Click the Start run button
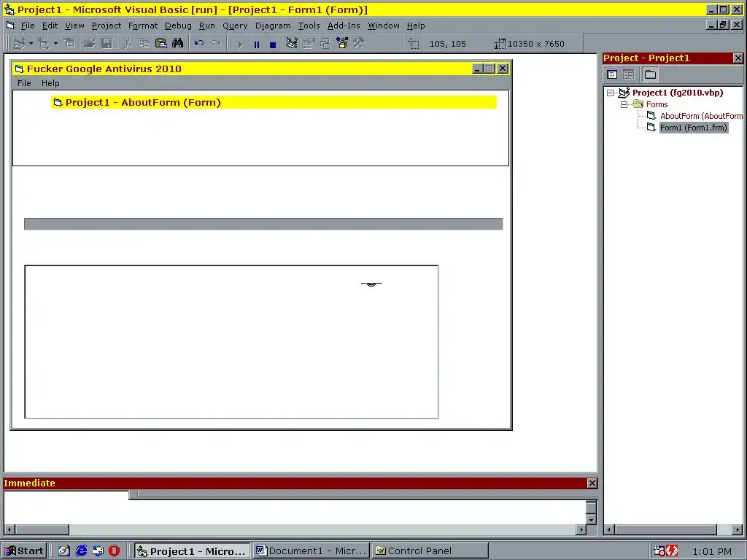The height and width of the screenshot is (560, 747). [x=240, y=44]
